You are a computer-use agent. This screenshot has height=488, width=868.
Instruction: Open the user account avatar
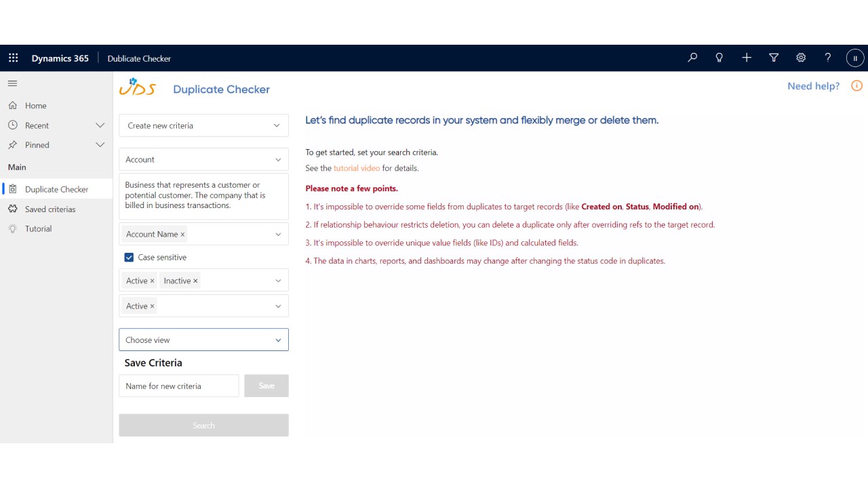click(x=855, y=58)
